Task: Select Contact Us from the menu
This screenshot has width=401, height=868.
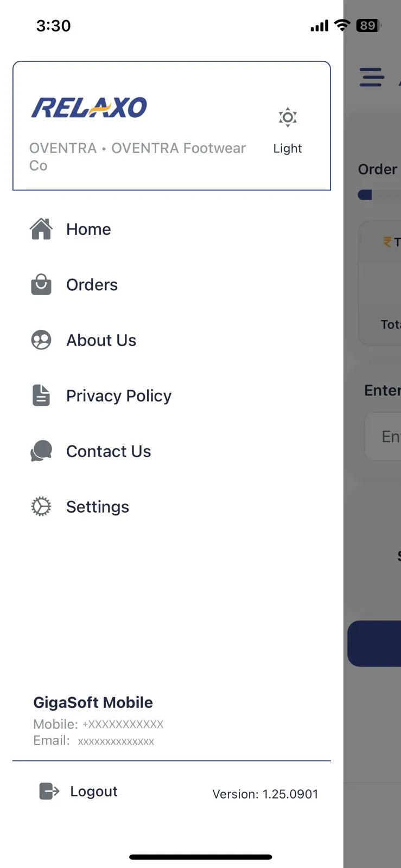Action: click(x=109, y=451)
